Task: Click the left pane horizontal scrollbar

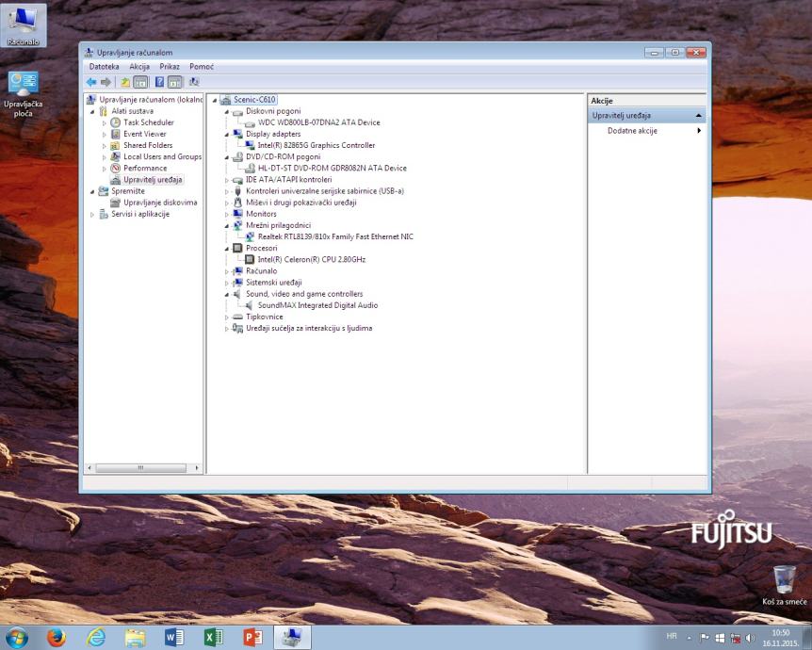Action: [141, 467]
